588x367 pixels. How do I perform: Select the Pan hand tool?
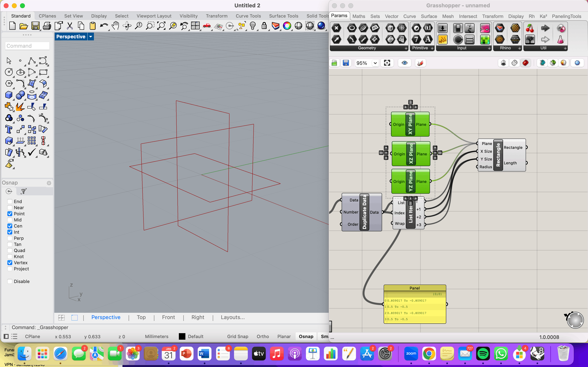click(x=115, y=26)
